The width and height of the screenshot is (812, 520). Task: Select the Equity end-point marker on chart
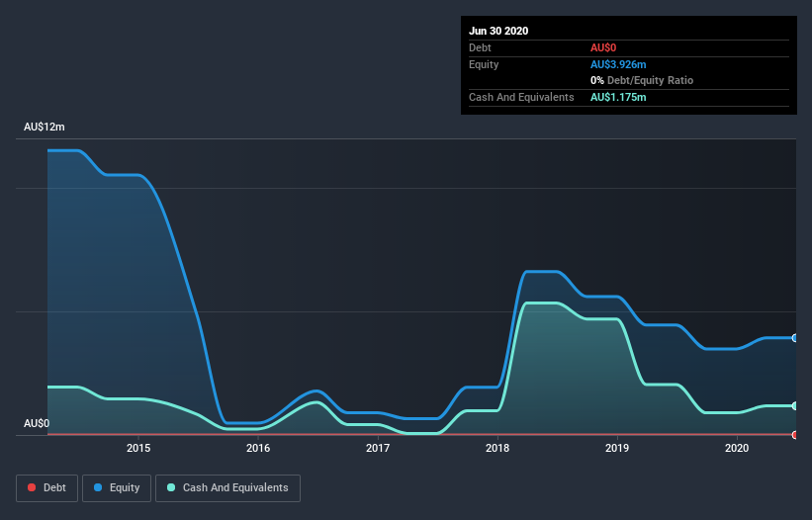pos(795,338)
